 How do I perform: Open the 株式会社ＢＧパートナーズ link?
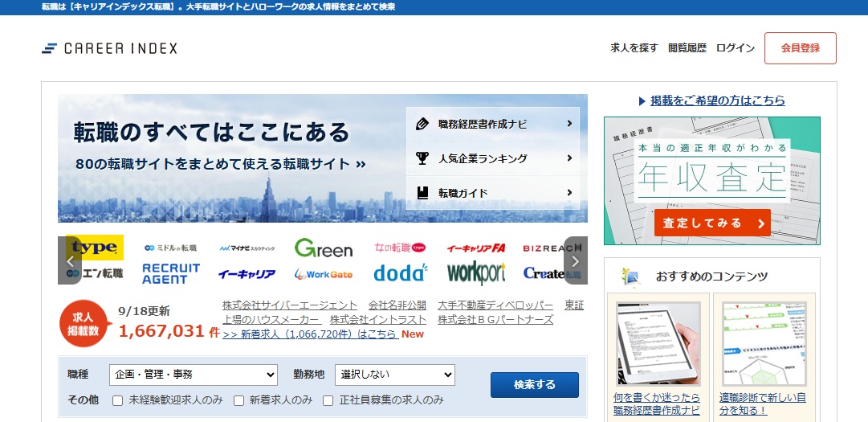point(495,320)
